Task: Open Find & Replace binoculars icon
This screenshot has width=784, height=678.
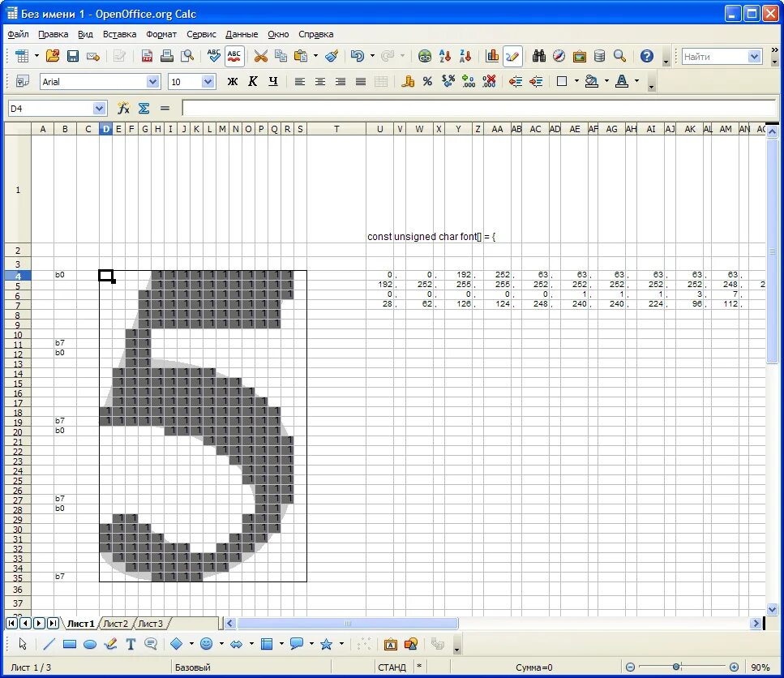Action: click(x=539, y=56)
